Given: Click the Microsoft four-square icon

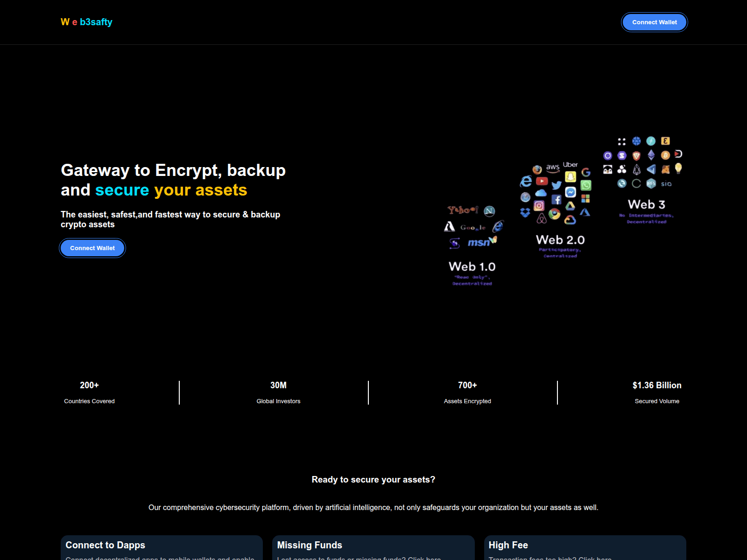Looking at the screenshot, I should (x=585, y=198).
